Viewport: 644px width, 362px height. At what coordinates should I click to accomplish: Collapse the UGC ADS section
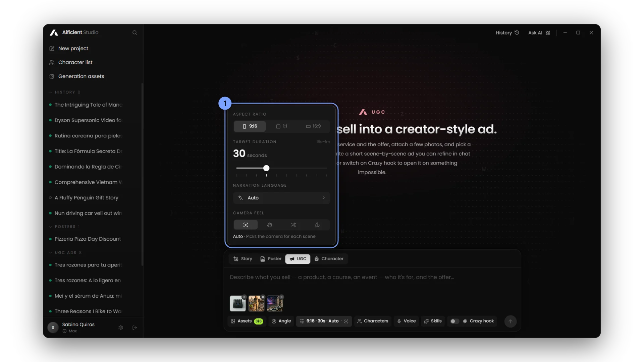coord(66,253)
